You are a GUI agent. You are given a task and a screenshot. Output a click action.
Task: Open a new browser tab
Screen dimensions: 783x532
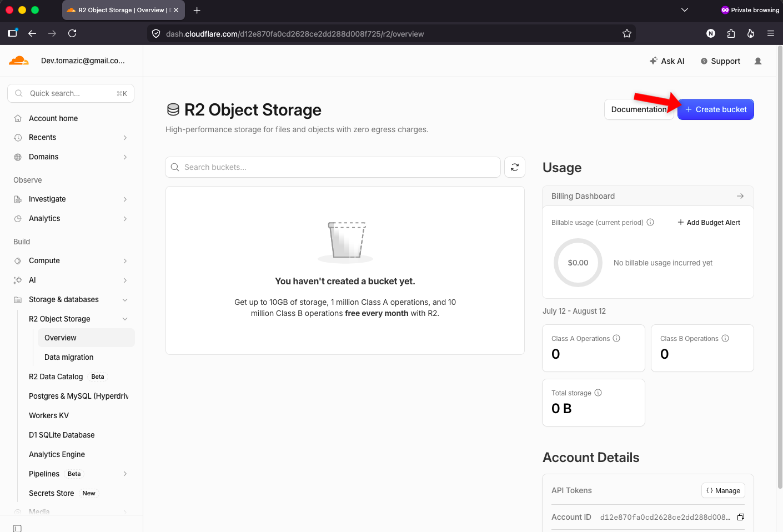tap(197, 10)
